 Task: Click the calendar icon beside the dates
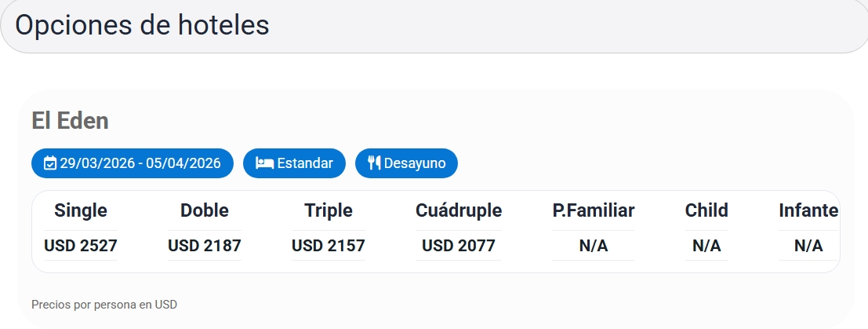point(50,163)
